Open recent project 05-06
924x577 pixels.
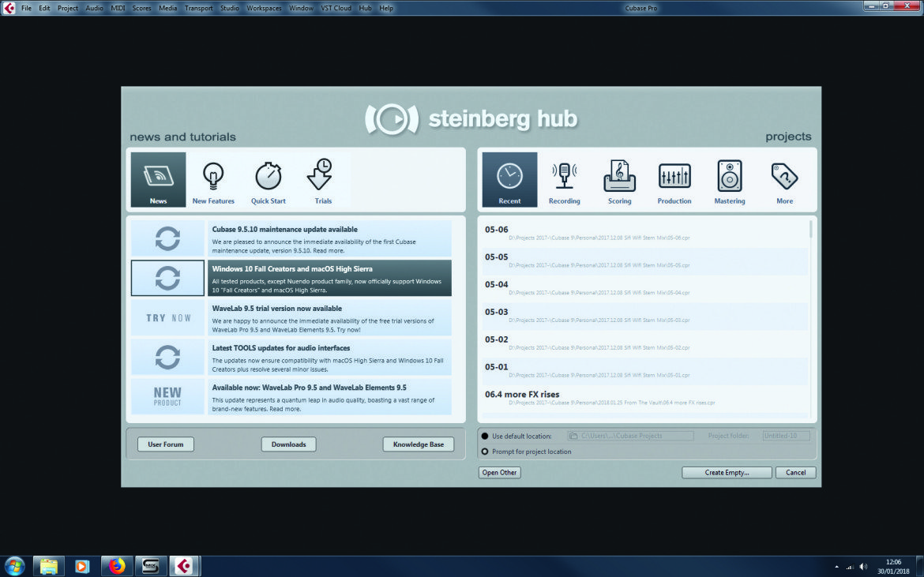coord(644,233)
